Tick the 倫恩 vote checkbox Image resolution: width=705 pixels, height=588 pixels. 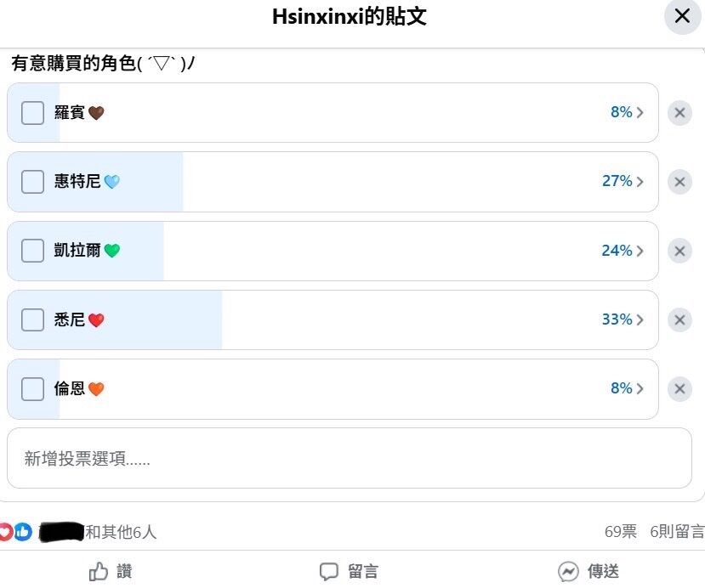coord(32,389)
